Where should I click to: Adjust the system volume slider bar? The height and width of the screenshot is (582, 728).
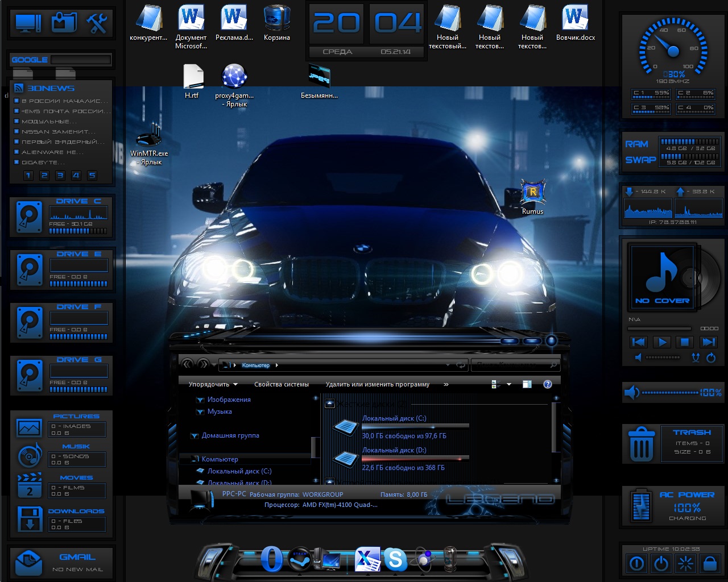click(669, 393)
